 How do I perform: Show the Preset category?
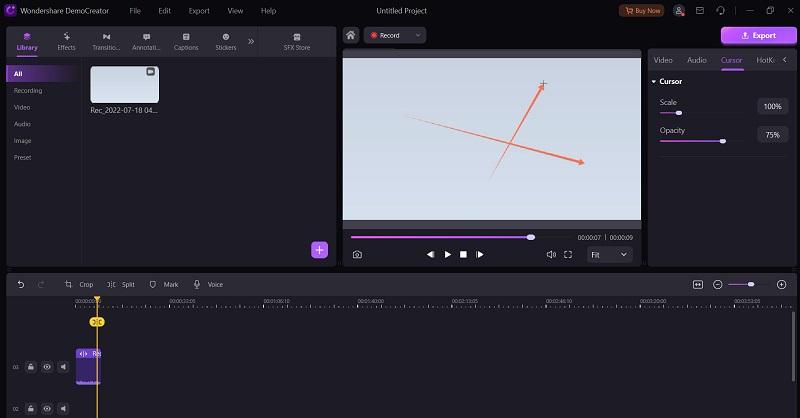pos(22,157)
